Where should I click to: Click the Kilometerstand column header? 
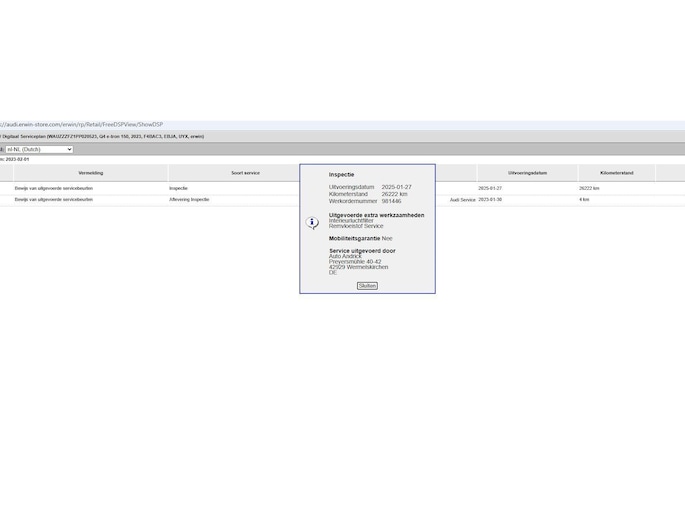(616, 173)
